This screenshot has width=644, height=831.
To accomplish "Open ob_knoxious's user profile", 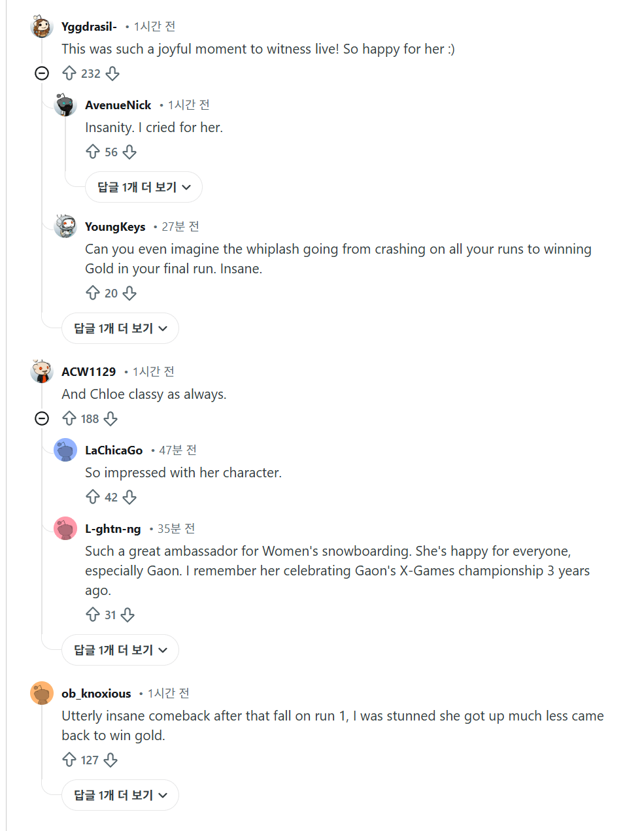I will 96,693.
